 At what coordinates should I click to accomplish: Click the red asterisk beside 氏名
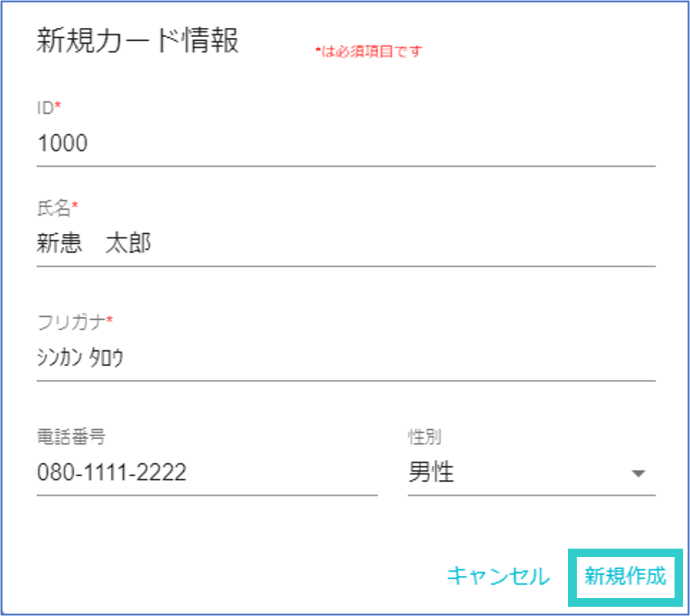(75, 208)
